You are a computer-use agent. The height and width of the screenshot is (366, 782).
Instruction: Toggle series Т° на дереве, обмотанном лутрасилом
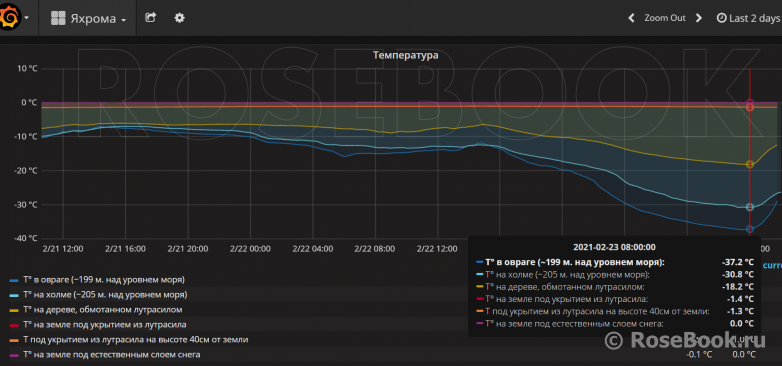point(102,310)
